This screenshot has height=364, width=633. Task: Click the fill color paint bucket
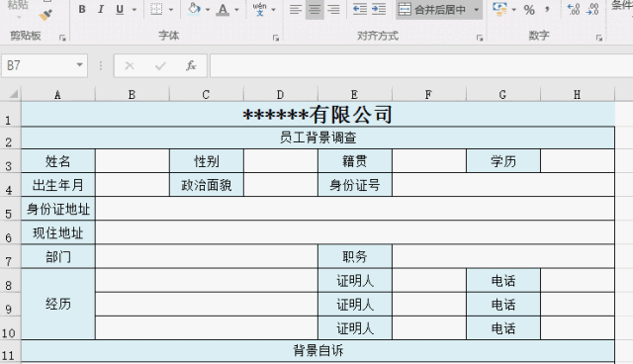[x=194, y=9]
